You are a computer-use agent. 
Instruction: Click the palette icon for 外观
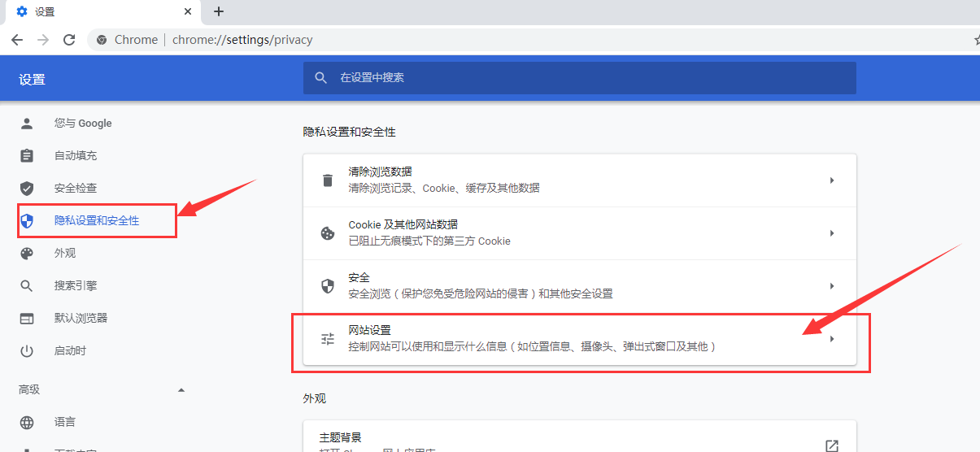pos(27,254)
